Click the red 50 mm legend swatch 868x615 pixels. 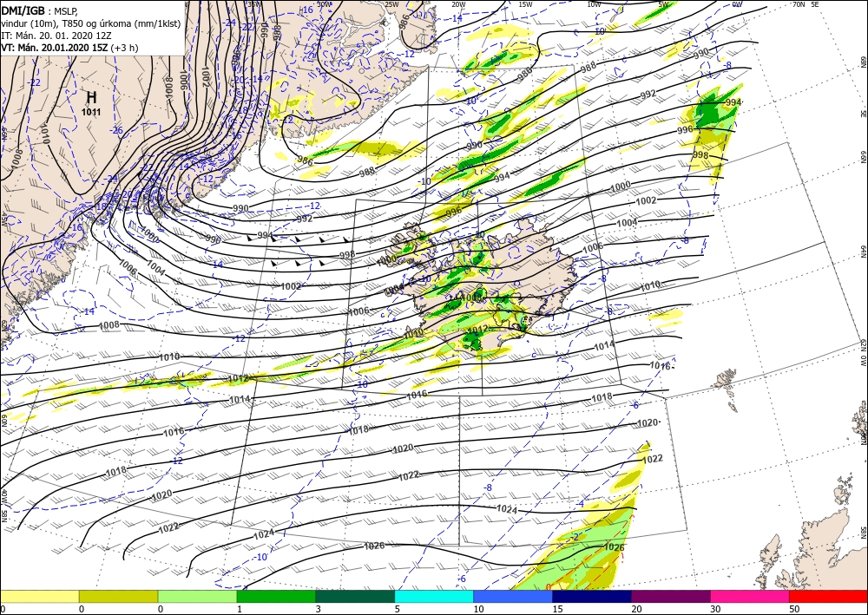coord(828,596)
